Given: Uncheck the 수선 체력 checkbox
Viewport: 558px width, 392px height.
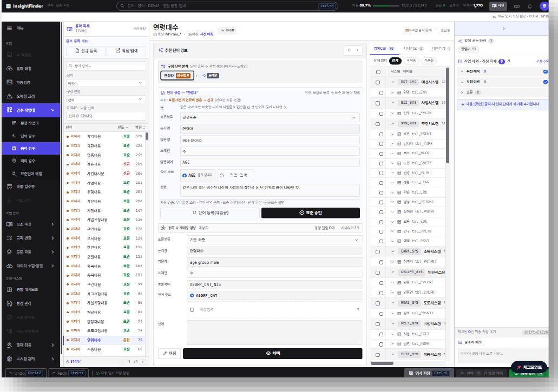Looking at the screenshot, I should coord(545,71).
